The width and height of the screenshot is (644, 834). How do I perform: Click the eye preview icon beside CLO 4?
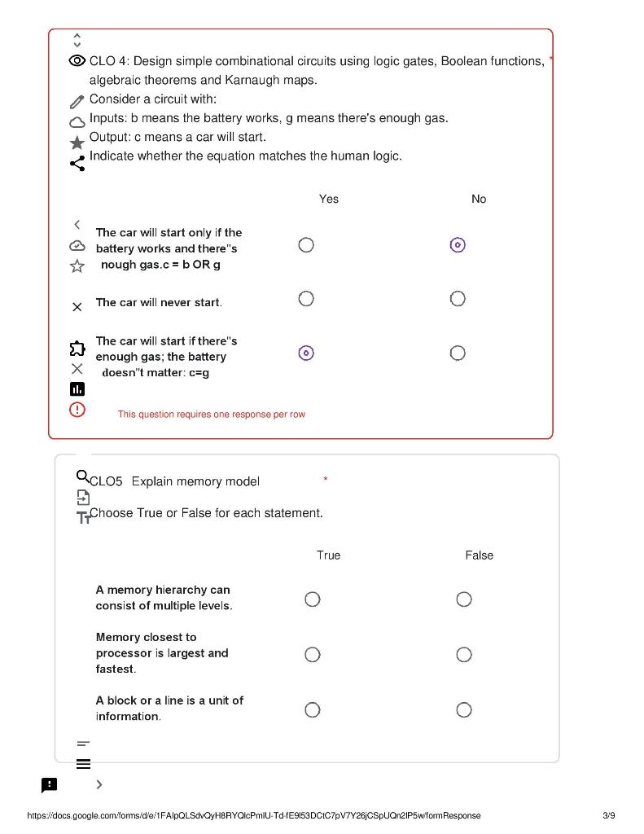coord(77,60)
